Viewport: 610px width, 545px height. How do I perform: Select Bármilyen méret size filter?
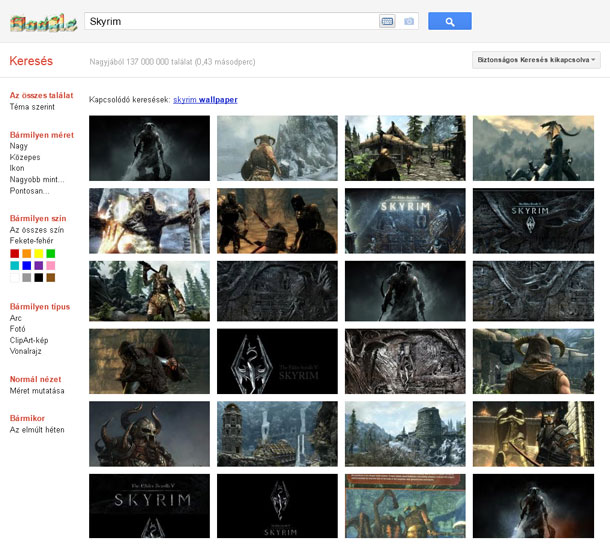click(x=42, y=135)
